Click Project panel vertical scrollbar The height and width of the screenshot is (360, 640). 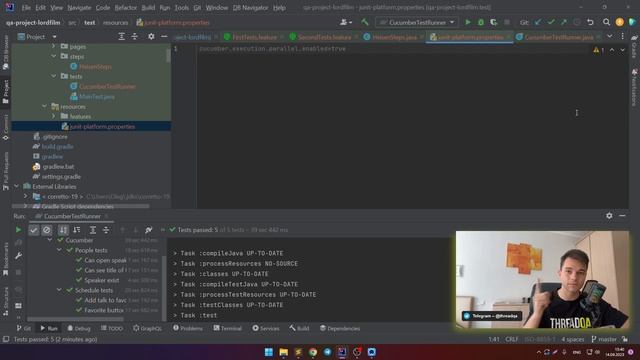(x=168, y=55)
